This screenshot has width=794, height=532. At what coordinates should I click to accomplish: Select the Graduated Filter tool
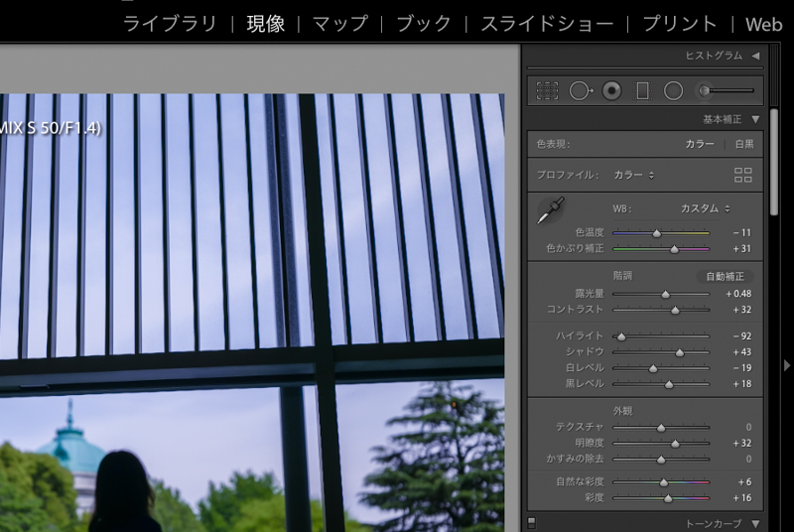(642, 91)
